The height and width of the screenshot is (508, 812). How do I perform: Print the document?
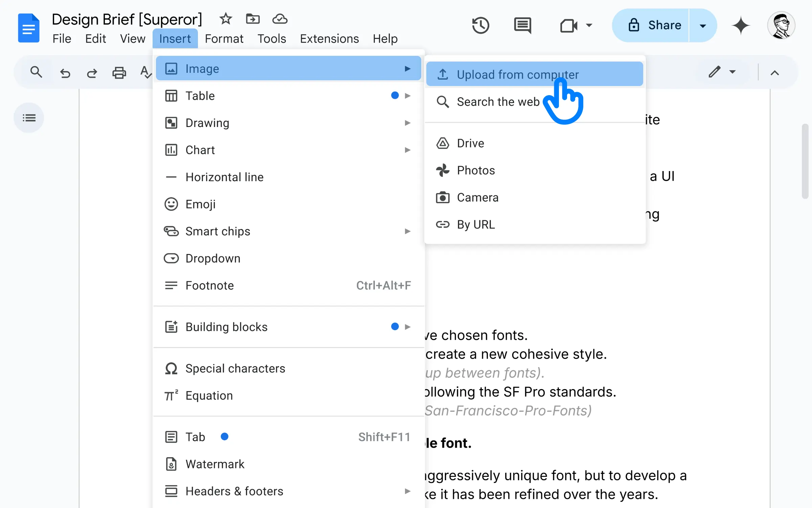pos(119,72)
